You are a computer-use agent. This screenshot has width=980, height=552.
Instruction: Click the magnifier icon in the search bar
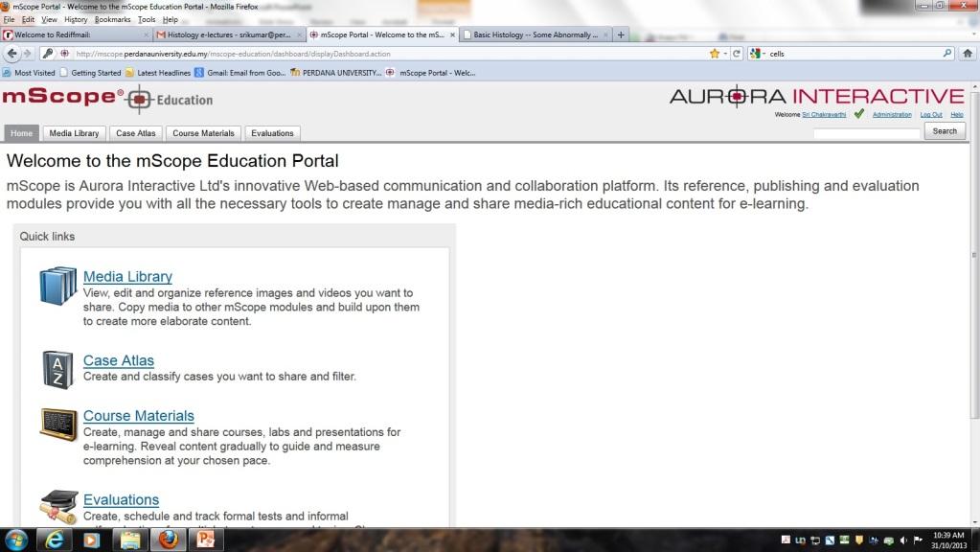click(x=947, y=54)
